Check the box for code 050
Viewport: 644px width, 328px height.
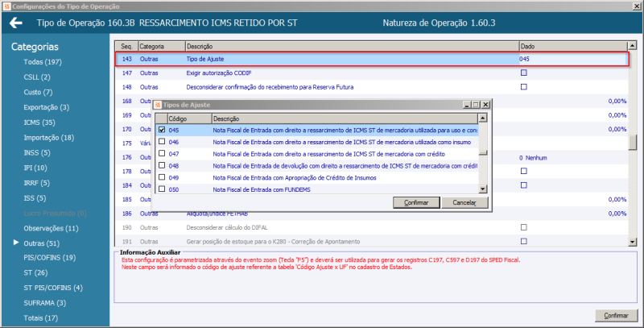(162, 189)
